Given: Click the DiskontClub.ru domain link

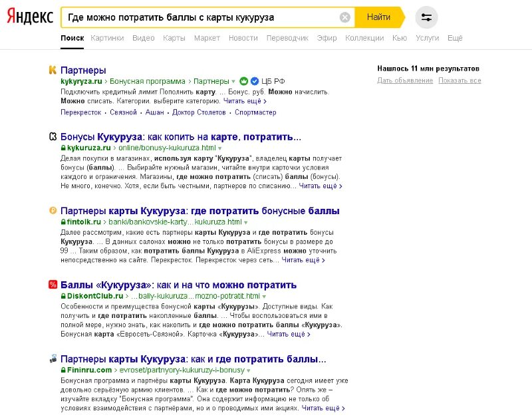Looking at the screenshot, I should point(95,296).
